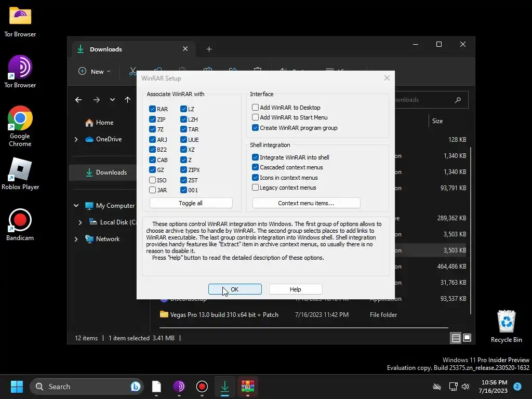This screenshot has height=399, width=532.
Task: Switch Explorer to details view layout
Action: coord(456,338)
